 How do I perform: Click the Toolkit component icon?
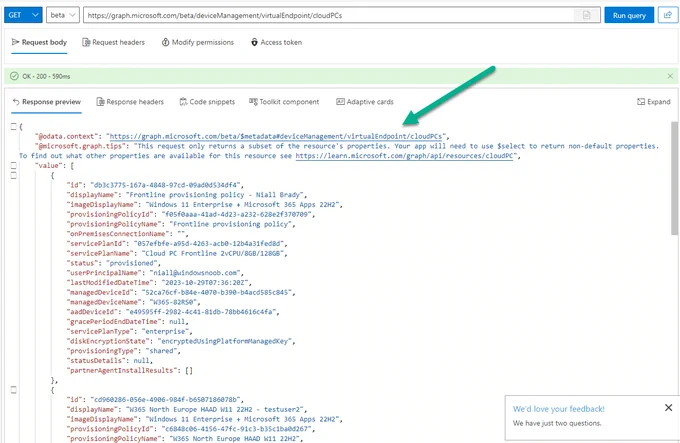click(x=253, y=102)
